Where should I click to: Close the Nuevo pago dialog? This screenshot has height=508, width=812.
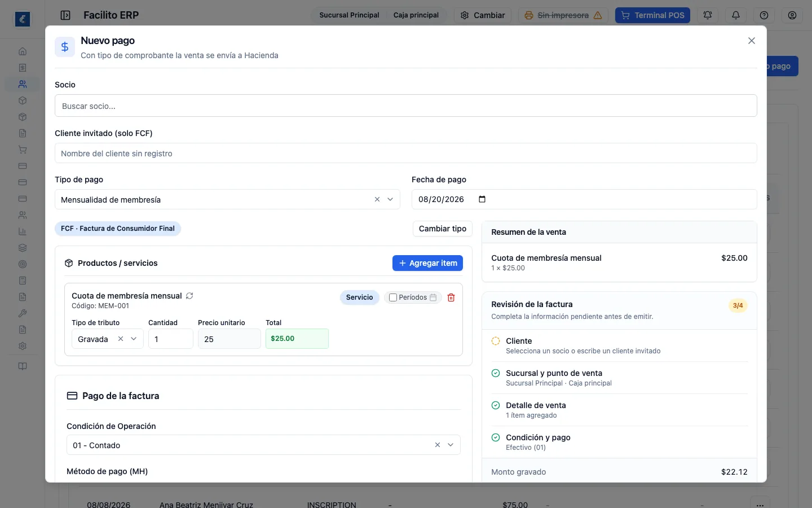pyautogui.click(x=752, y=41)
